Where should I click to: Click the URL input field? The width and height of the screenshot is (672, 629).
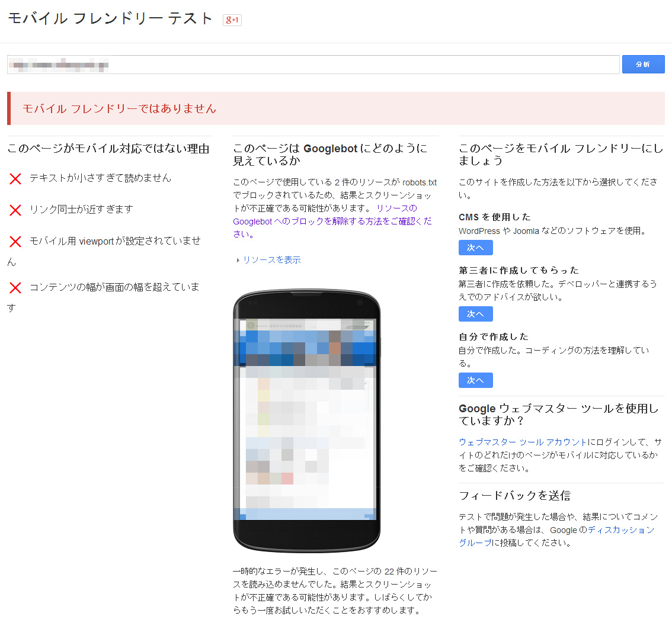click(x=313, y=65)
